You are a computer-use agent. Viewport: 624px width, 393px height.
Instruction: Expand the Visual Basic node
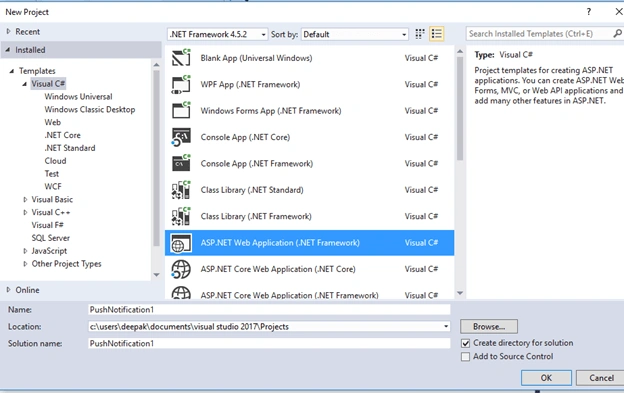(25, 200)
